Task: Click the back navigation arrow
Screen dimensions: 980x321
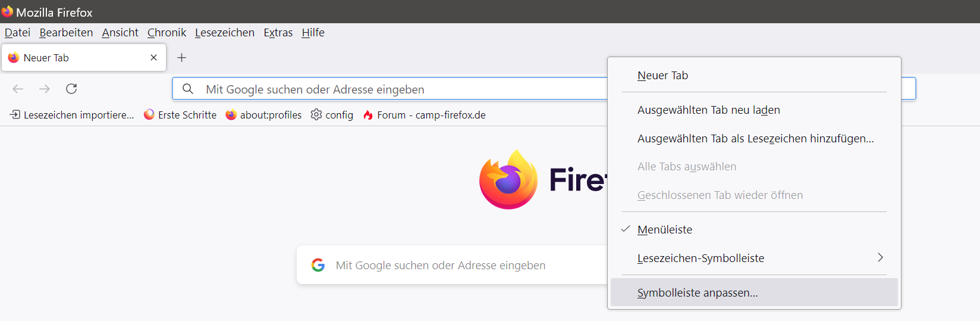Action: [18, 89]
